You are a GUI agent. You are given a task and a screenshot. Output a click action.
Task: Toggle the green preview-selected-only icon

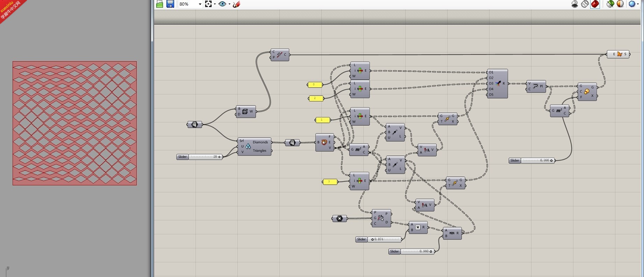click(x=610, y=4)
